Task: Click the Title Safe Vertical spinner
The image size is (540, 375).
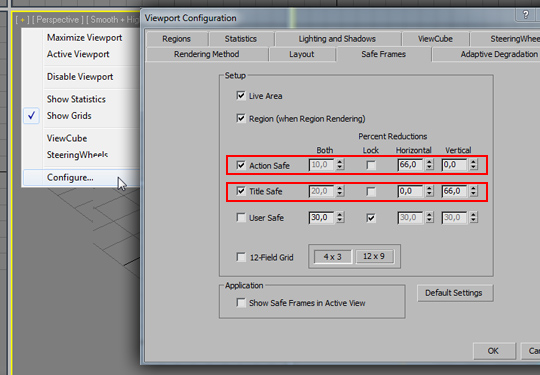Action: click(x=474, y=191)
